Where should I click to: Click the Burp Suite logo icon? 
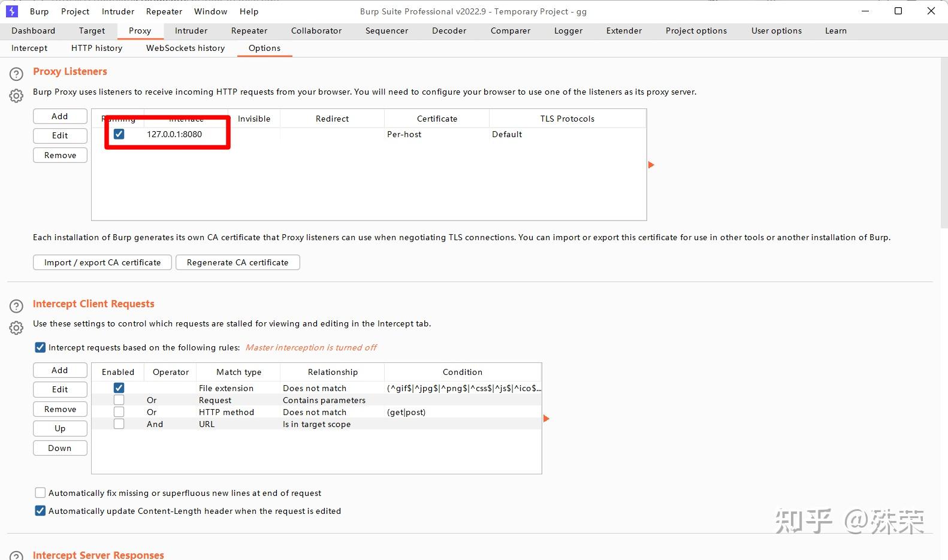[x=11, y=11]
